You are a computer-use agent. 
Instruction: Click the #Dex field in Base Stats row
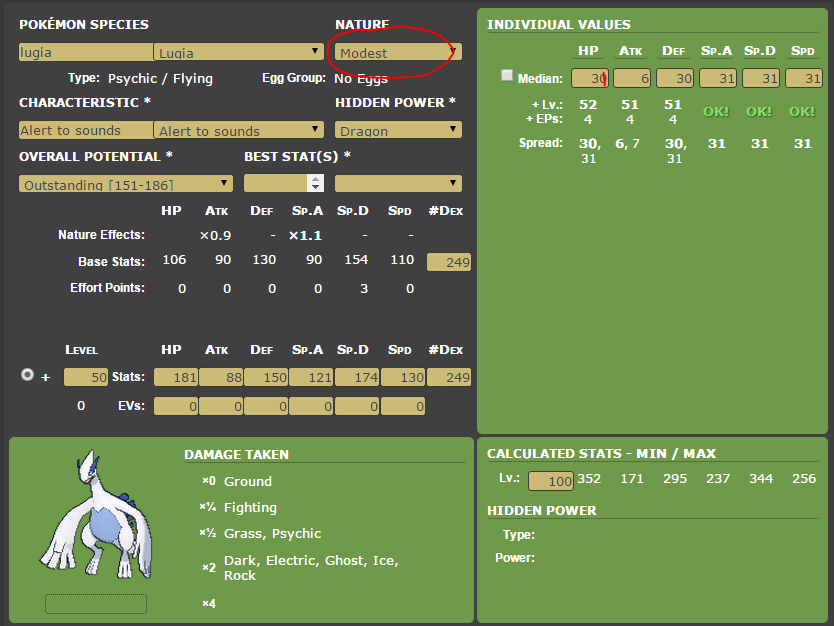(x=449, y=262)
